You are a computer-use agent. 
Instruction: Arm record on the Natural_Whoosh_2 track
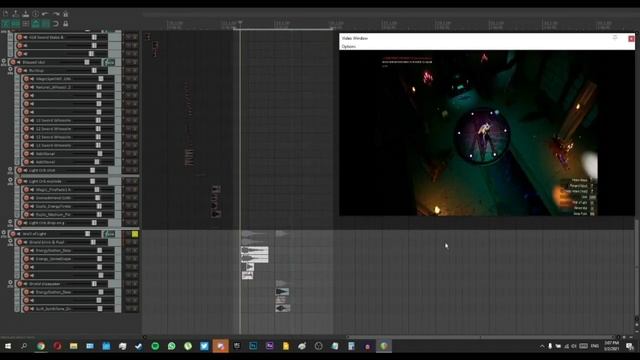click(26, 87)
